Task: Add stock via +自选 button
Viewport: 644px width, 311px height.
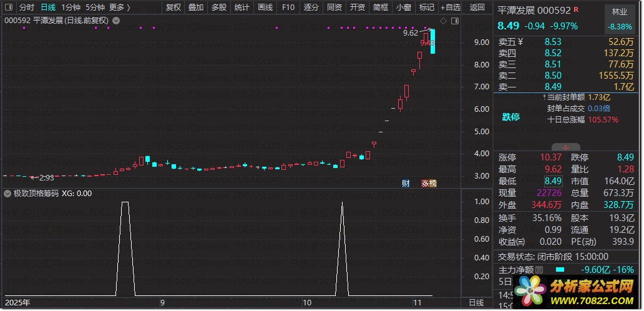Action: point(451,7)
